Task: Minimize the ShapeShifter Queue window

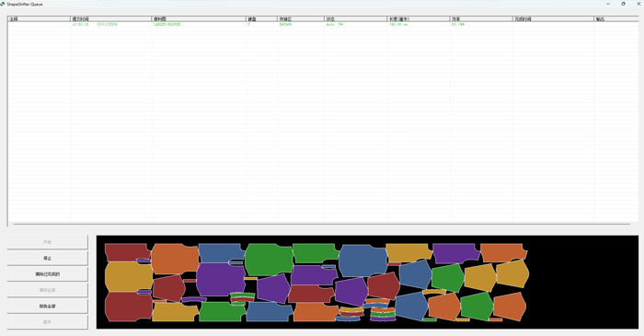Action: coord(608,4)
